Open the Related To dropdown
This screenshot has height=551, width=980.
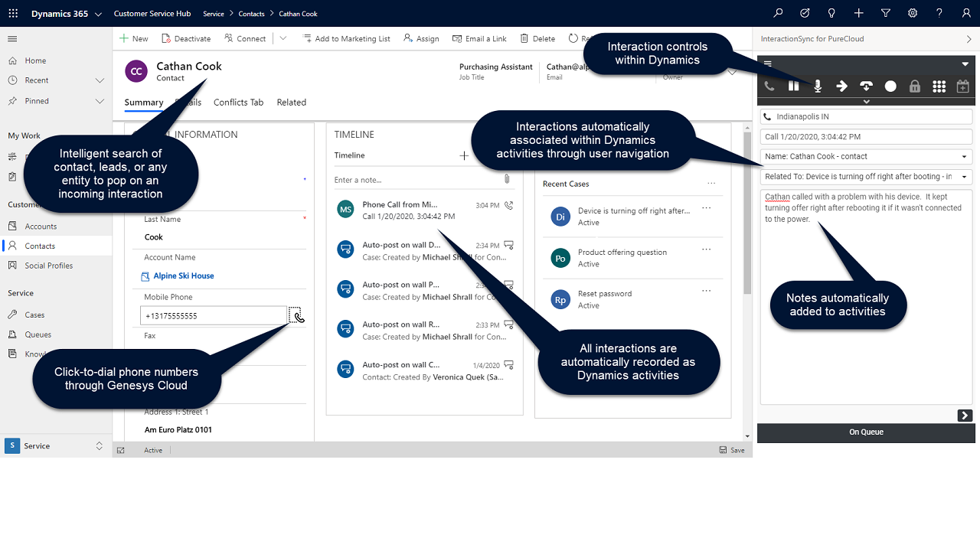click(866, 177)
